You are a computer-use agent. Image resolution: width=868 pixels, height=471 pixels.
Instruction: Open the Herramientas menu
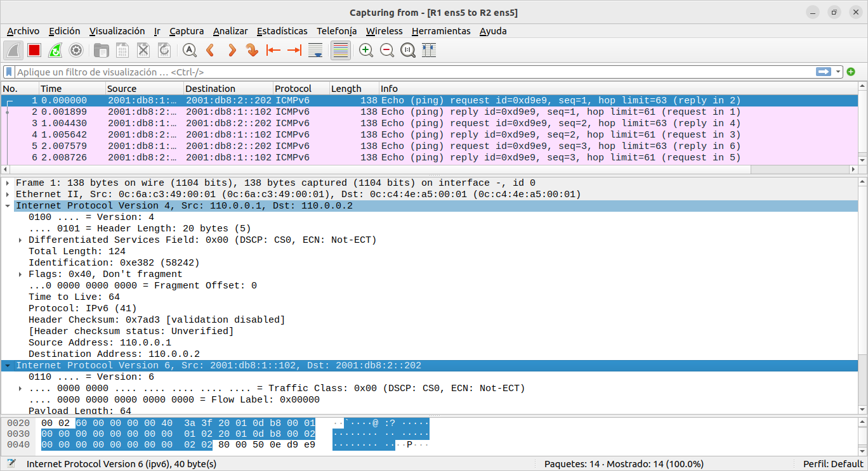[441, 31]
